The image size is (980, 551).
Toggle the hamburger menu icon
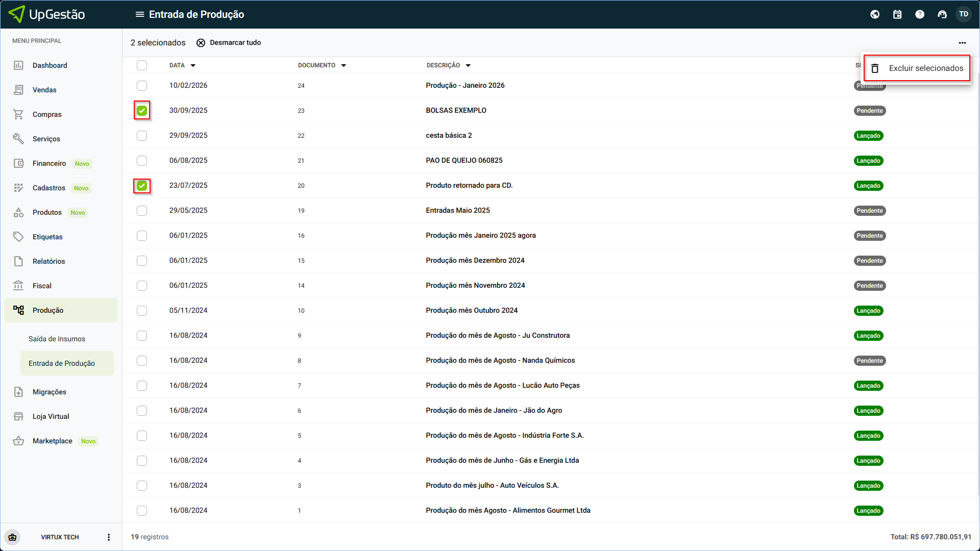point(139,14)
